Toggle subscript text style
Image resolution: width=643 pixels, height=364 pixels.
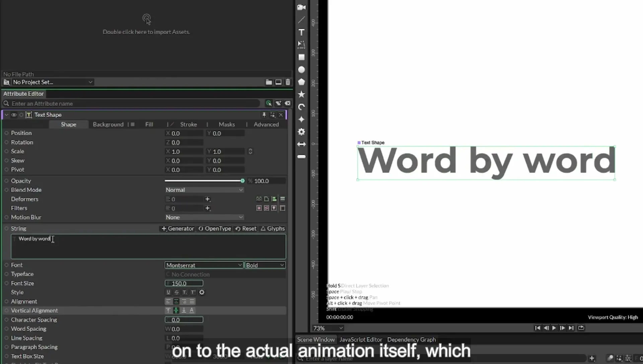pyautogui.click(x=185, y=292)
